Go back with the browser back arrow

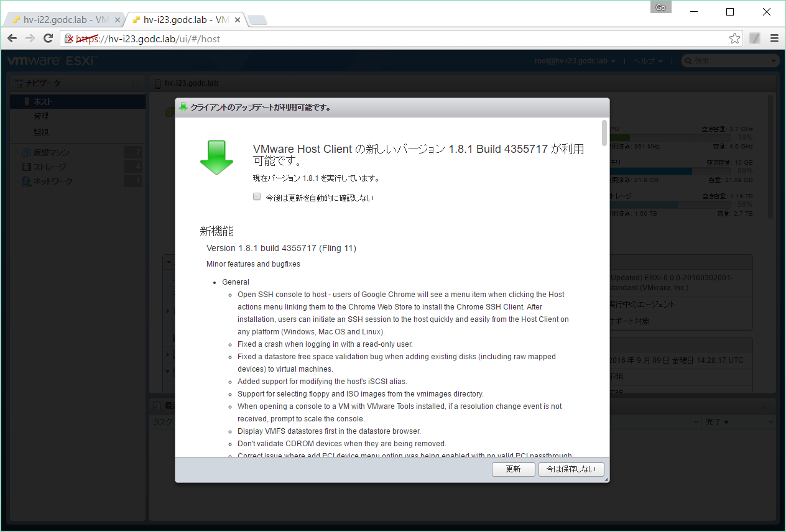pyautogui.click(x=12, y=39)
